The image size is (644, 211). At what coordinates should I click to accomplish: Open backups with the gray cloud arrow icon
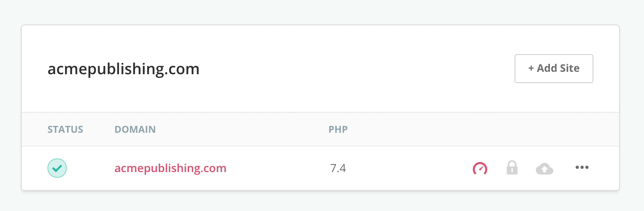point(544,169)
